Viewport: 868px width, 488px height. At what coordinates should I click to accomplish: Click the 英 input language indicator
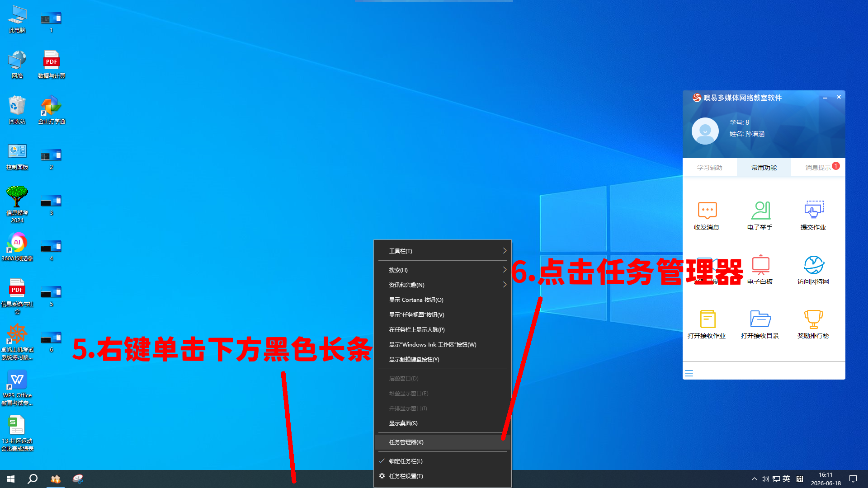pos(787,479)
